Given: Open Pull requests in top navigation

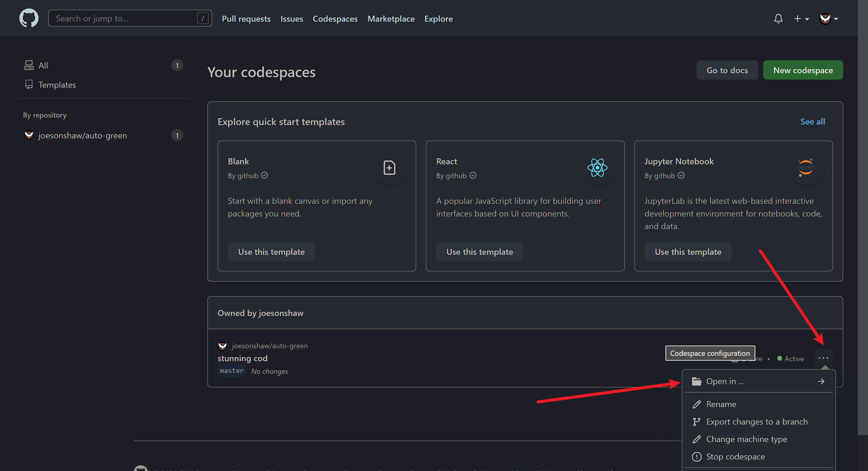Looking at the screenshot, I should [x=246, y=18].
